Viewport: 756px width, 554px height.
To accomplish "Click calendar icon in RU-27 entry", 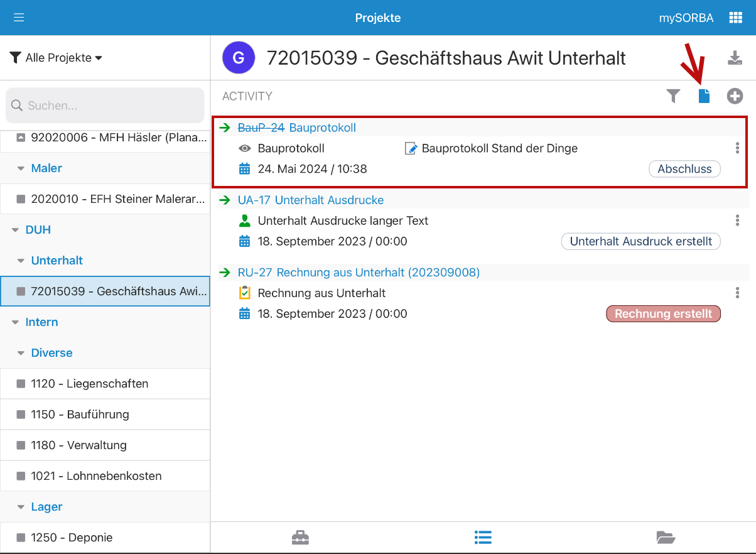I will click(245, 313).
